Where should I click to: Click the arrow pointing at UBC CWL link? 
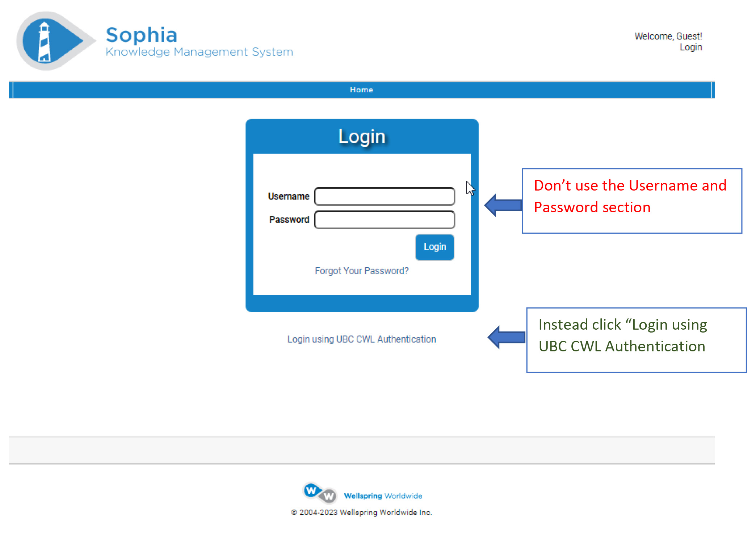pyautogui.click(x=505, y=338)
